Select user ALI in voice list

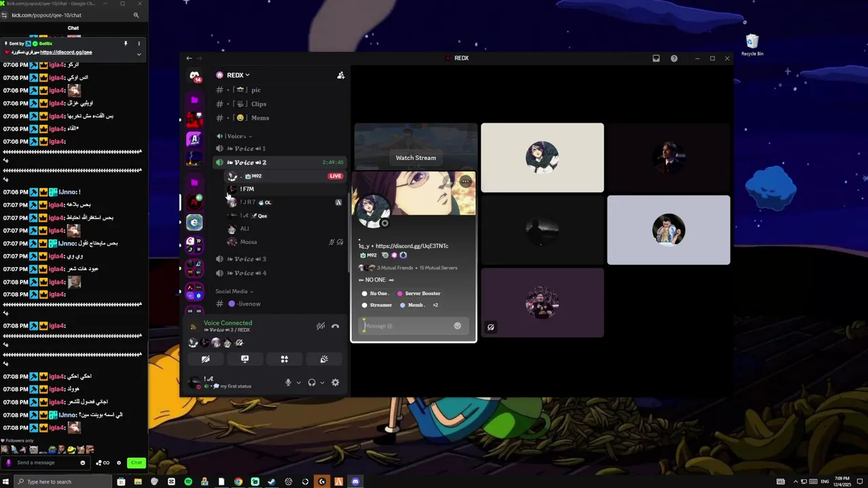285,228
